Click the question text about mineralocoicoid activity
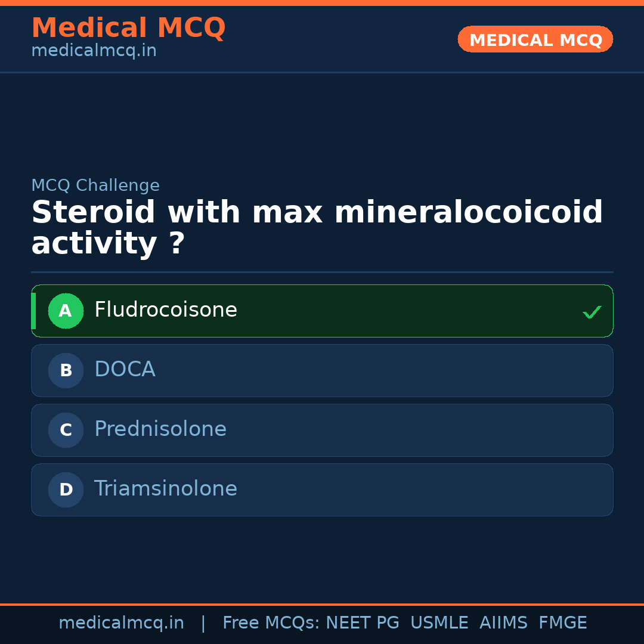This screenshot has width=644, height=644. [317, 227]
